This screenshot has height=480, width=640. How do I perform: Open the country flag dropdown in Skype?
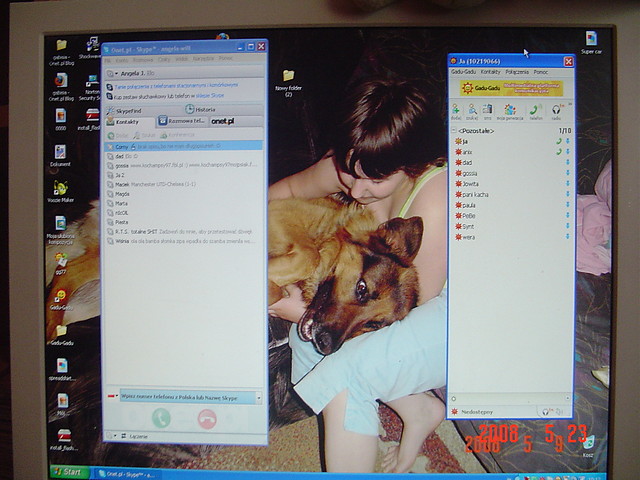click(x=113, y=396)
